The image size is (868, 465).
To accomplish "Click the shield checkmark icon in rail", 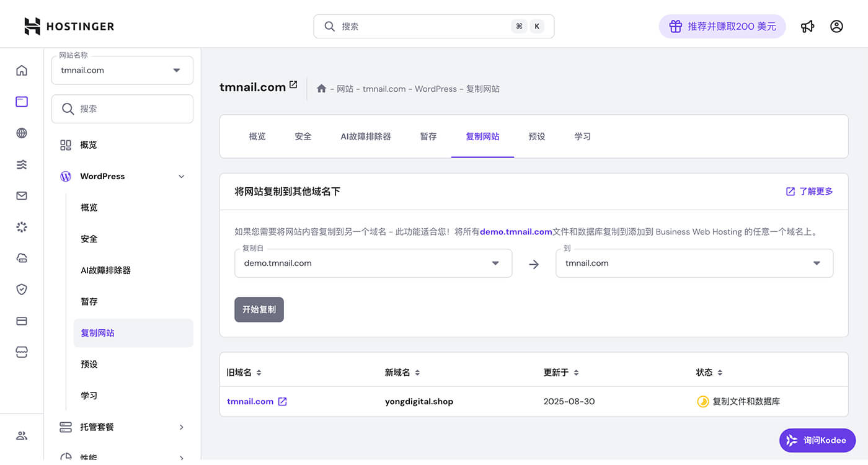I will click(x=22, y=290).
